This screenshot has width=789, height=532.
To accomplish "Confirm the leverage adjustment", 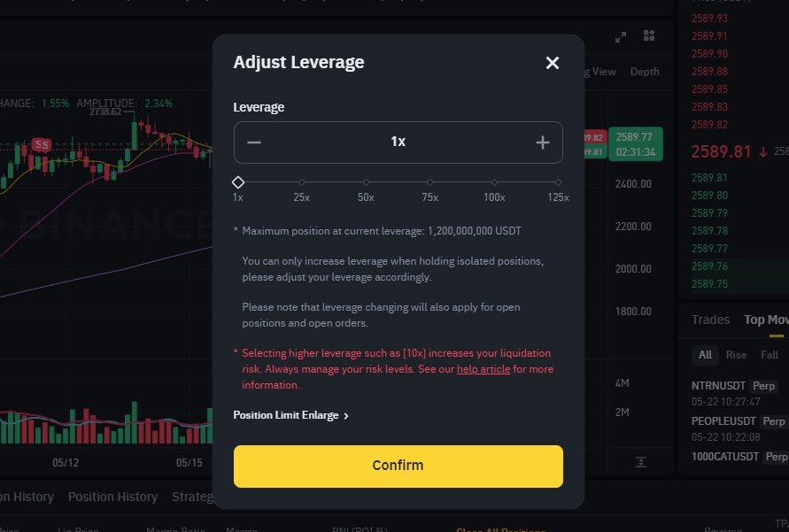I will pyautogui.click(x=398, y=466).
